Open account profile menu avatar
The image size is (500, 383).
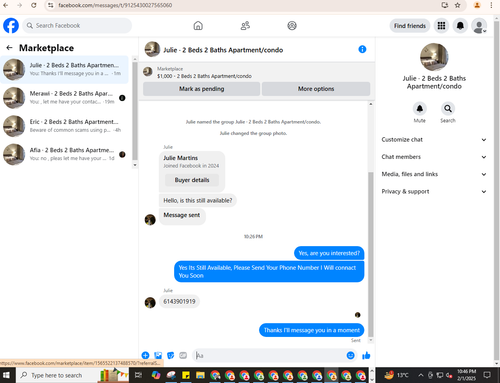coord(479,26)
